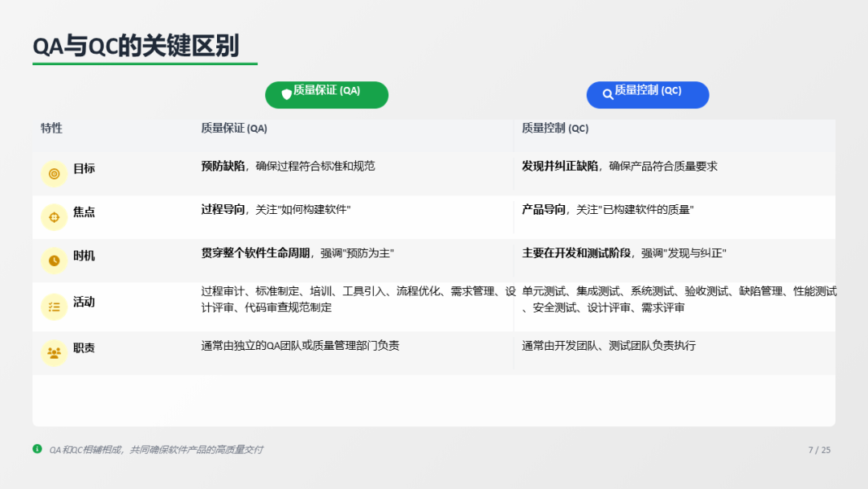This screenshot has height=489, width=868.
Task: Click the 特性 column header
Action: pos(51,129)
